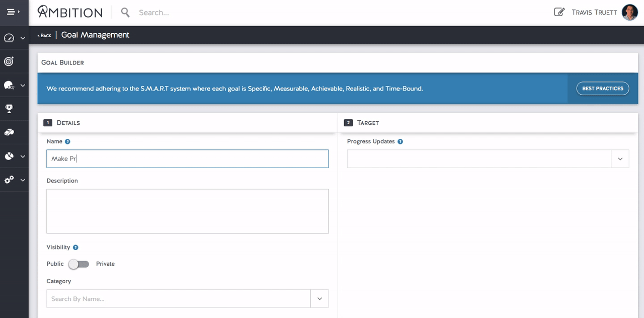644x318 pixels.
Task: Open the Category dropdown arrow
Action: (x=319, y=299)
